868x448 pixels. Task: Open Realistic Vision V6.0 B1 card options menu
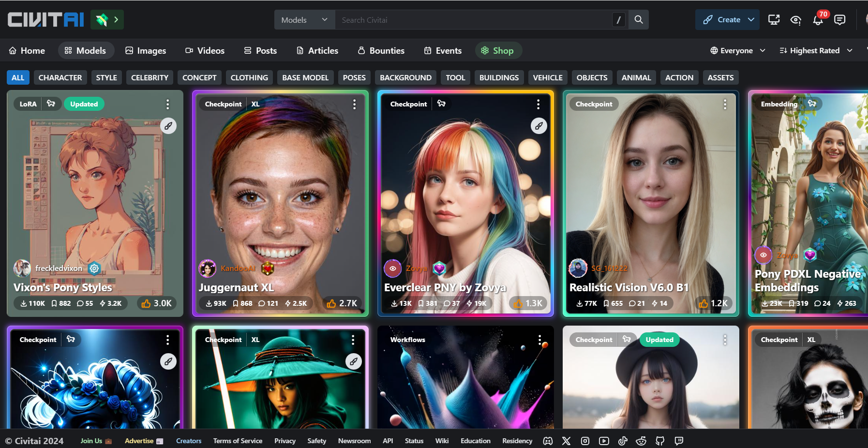[x=725, y=104]
